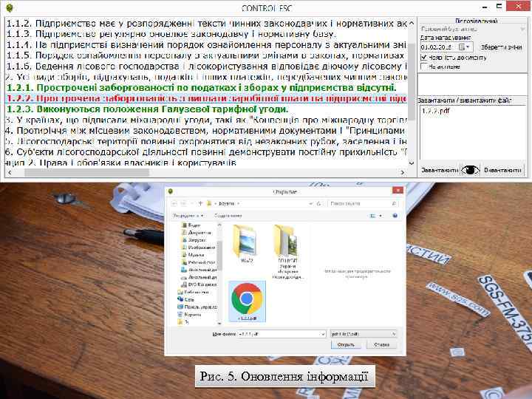Viewport: 532px width, 399px height.
Task: Toggle the Не активне checkbox
Action: 423,66
